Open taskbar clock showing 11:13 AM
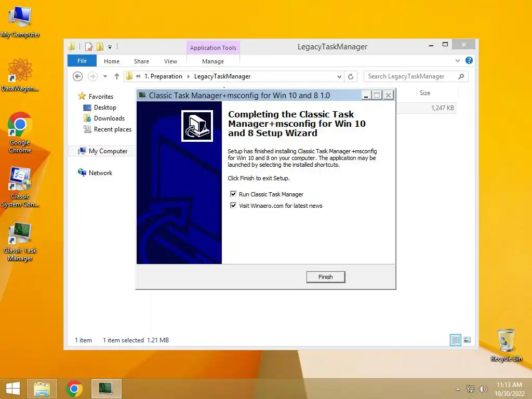Viewport: 532px width, 399px height. pos(509,389)
